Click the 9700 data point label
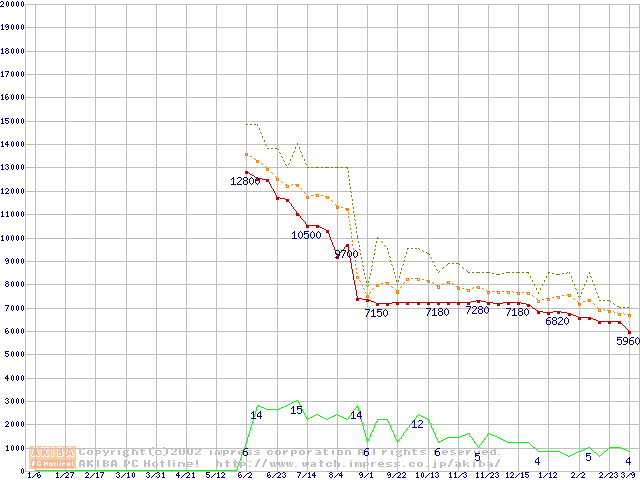 (x=346, y=254)
